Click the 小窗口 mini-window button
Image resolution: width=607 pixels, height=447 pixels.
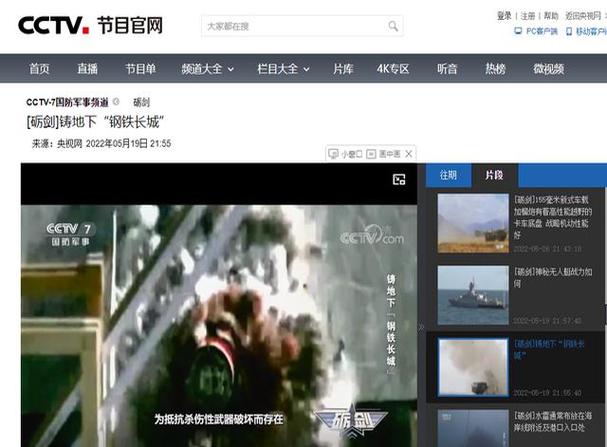[345, 154]
